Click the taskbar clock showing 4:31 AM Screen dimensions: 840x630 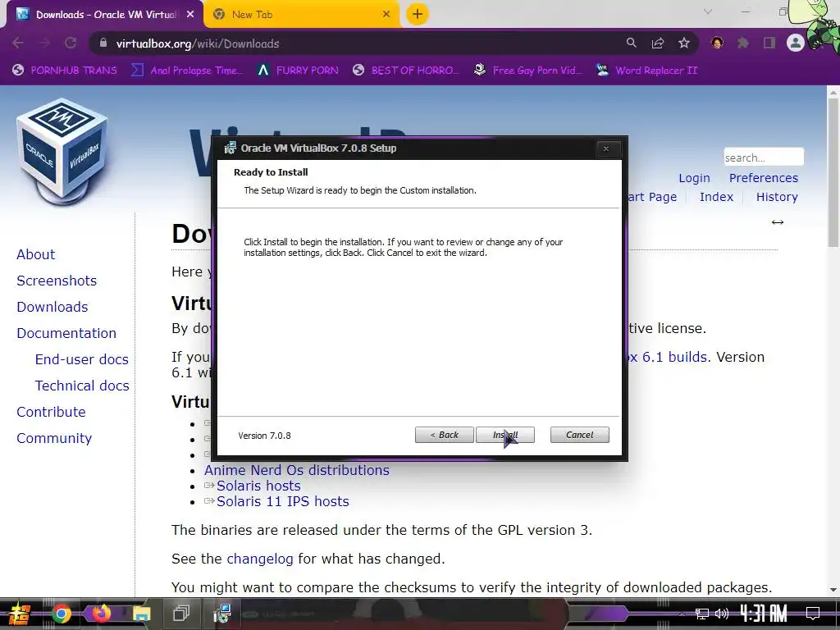tap(764, 614)
